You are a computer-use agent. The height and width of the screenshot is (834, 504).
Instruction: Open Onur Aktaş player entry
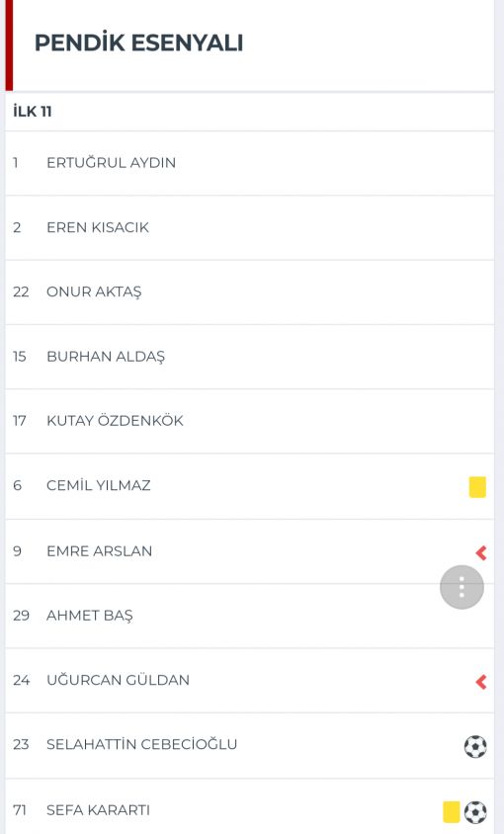(250, 292)
